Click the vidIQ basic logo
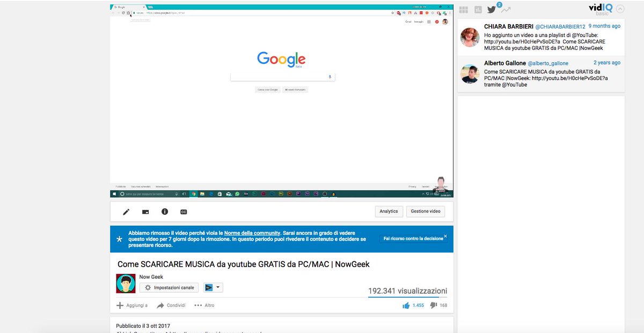644x333 pixels. coord(601,9)
